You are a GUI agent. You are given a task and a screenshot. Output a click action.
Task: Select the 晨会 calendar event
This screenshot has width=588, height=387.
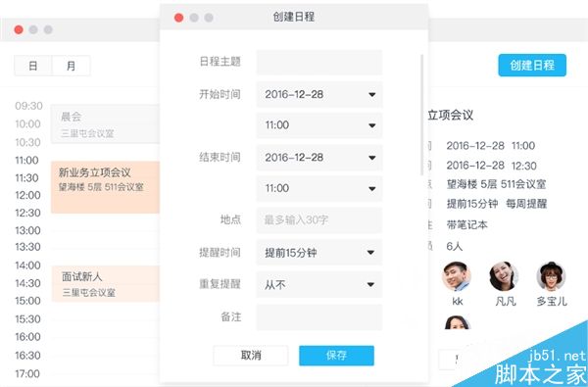point(106,124)
